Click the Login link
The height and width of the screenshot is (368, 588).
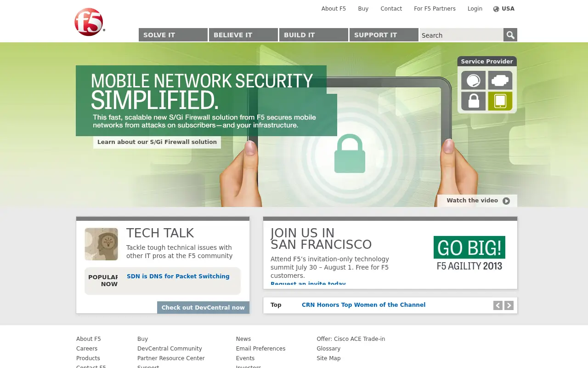pyautogui.click(x=475, y=9)
